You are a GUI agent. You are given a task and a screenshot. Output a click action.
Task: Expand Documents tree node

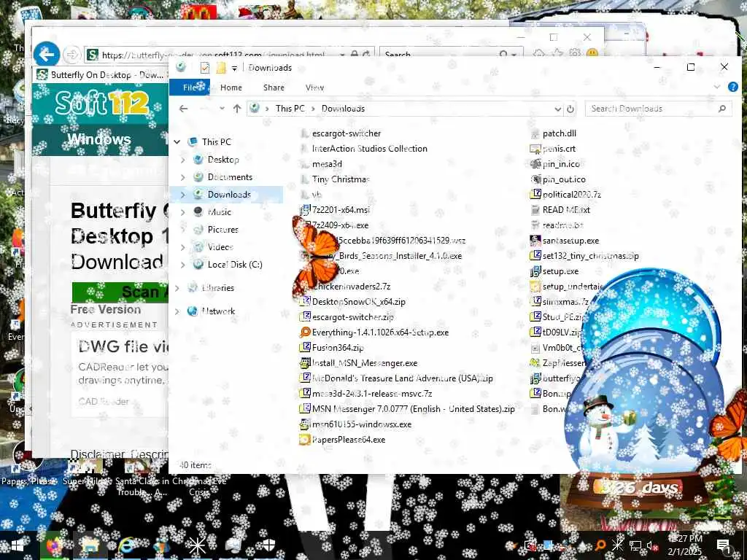coord(183,177)
